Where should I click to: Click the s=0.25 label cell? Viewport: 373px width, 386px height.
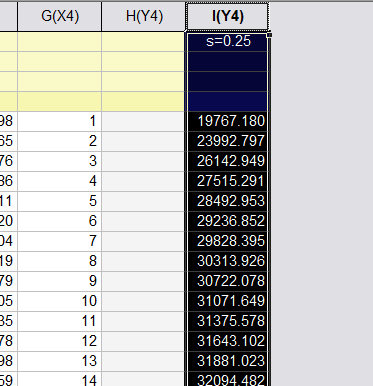coord(228,41)
